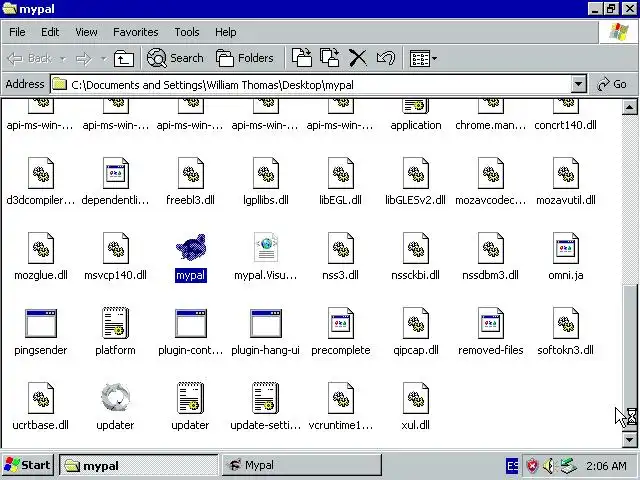
Task: Click the mypal folder taskbar button
Action: point(139,465)
